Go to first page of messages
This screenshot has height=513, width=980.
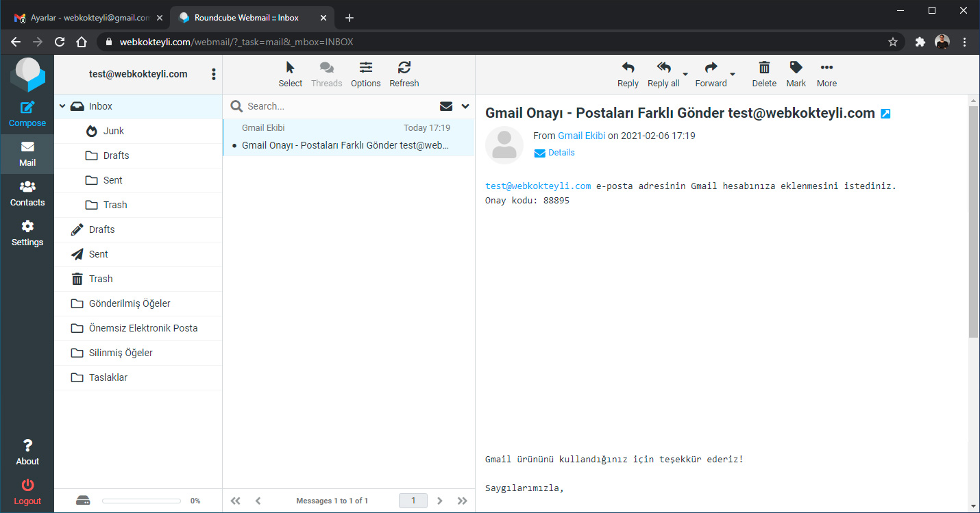click(236, 501)
